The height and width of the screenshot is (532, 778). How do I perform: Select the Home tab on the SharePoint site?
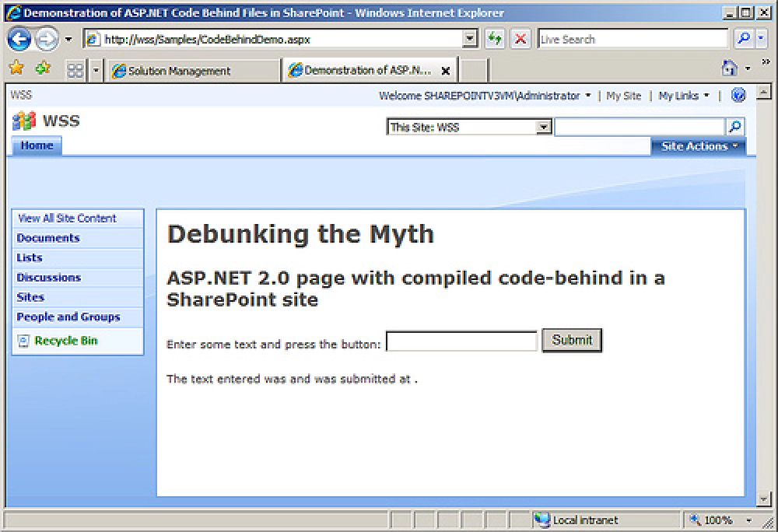(36, 145)
